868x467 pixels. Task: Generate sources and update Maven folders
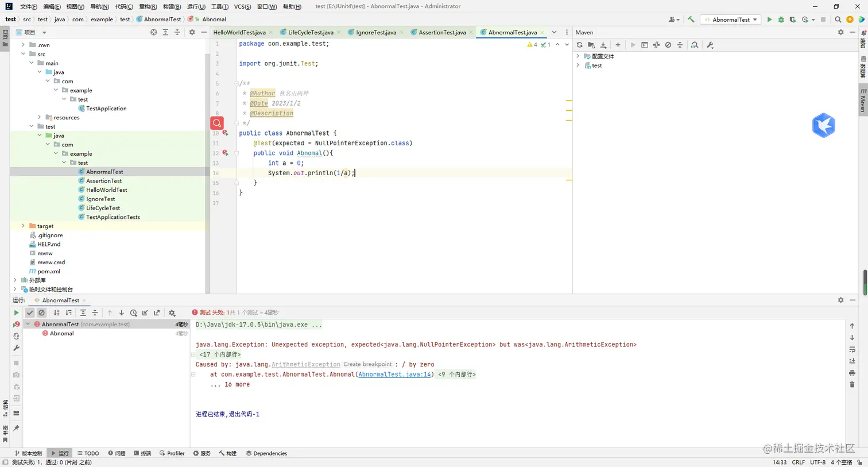tap(591, 45)
